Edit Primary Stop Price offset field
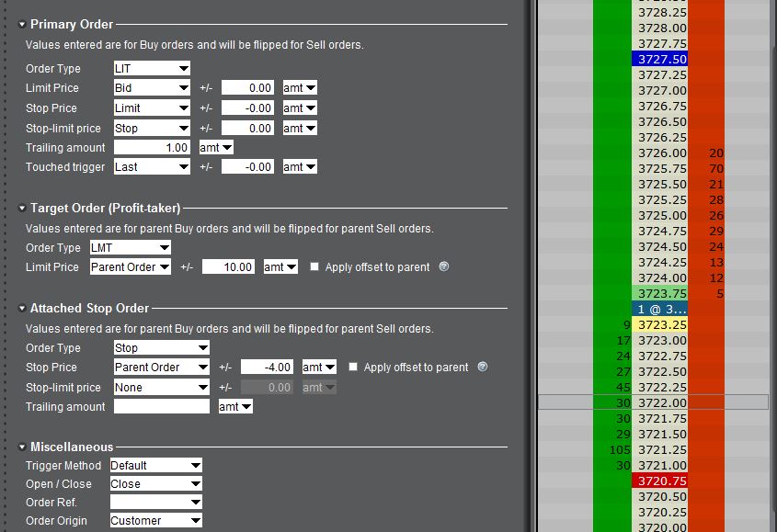 tap(247, 108)
